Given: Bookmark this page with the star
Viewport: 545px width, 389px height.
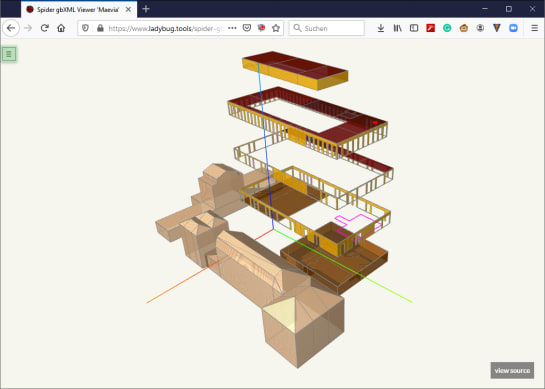Looking at the screenshot, I should click(x=276, y=28).
